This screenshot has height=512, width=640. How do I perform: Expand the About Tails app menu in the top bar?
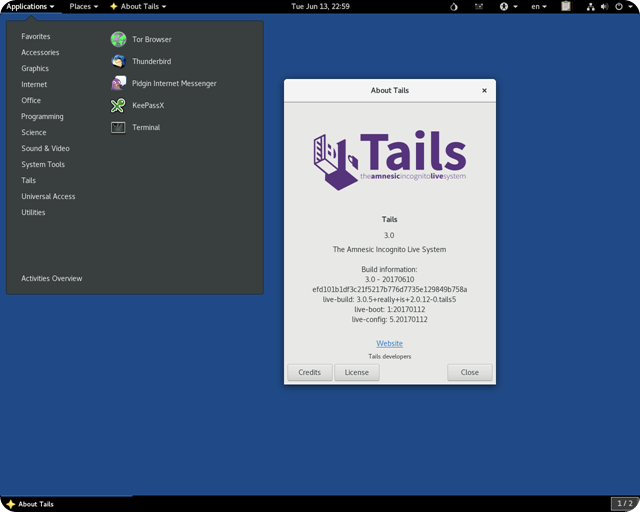pos(138,7)
